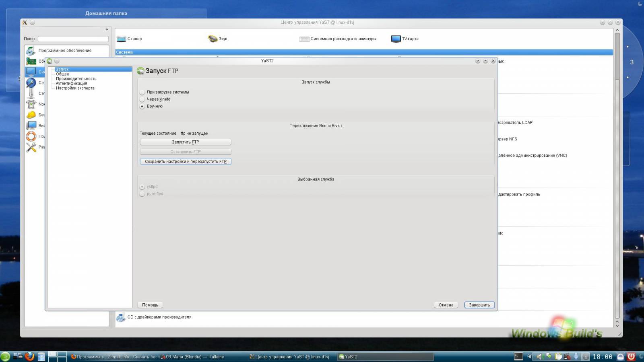Click the lock screen tray icon
The width and height of the screenshot is (644, 362).
point(621,357)
